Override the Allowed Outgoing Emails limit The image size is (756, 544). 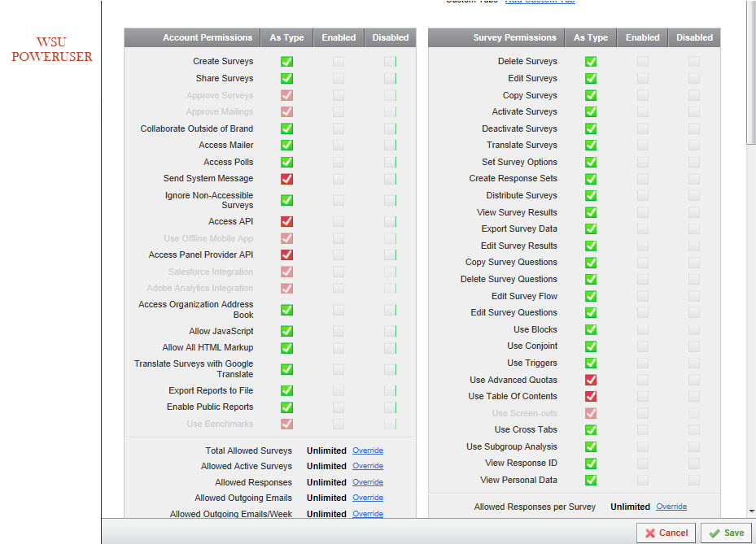pyautogui.click(x=368, y=498)
